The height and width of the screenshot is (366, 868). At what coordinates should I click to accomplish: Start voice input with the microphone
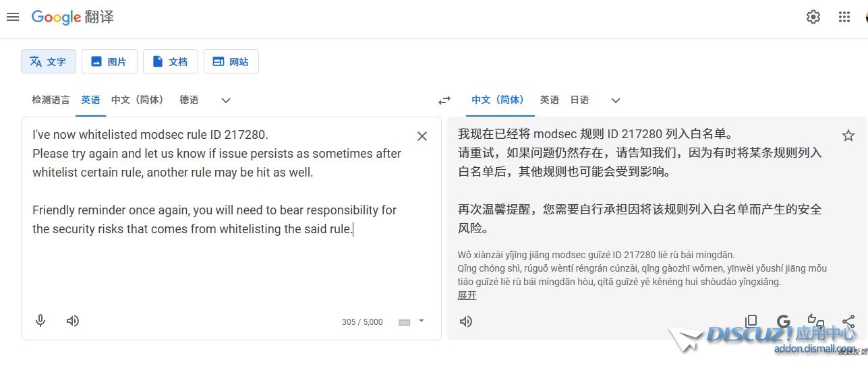click(40, 321)
